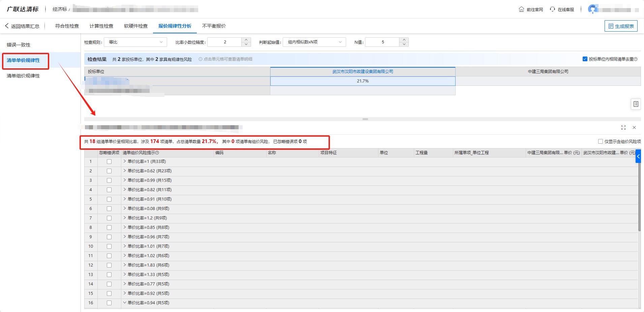This screenshot has height=312, width=644.
Task: Switch to 软硬件检查 tab
Action: (x=136, y=26)
